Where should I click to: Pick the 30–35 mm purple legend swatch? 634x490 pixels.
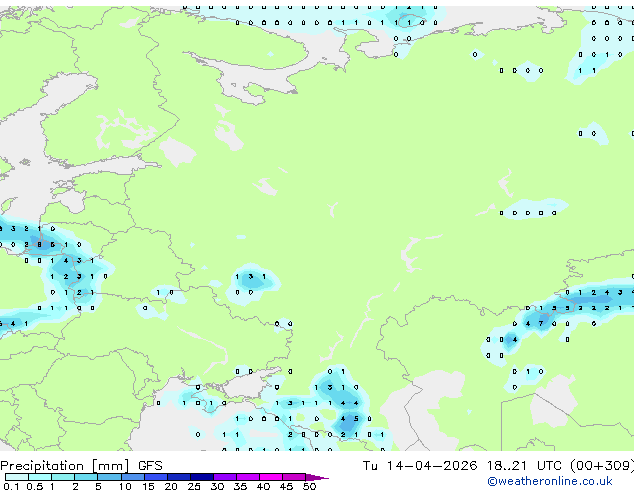click(225, 477)
